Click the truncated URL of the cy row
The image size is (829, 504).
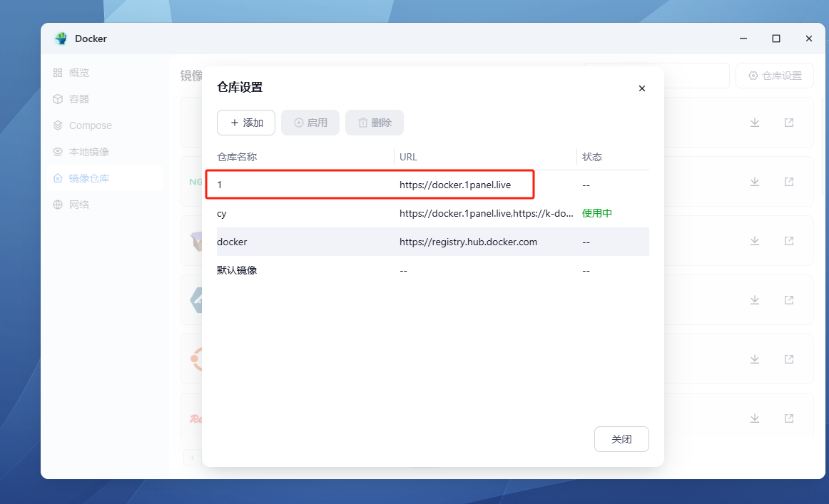(x=487, y=213)
